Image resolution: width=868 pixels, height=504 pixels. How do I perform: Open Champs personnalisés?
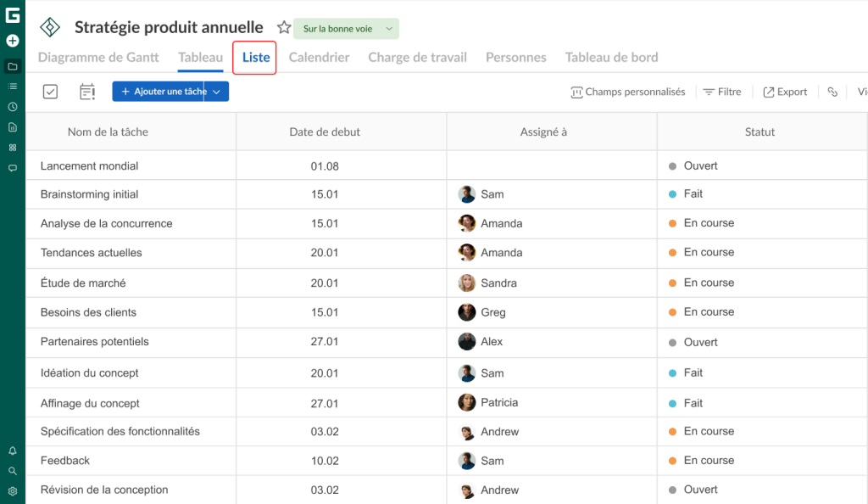click(x=628, y=92)
